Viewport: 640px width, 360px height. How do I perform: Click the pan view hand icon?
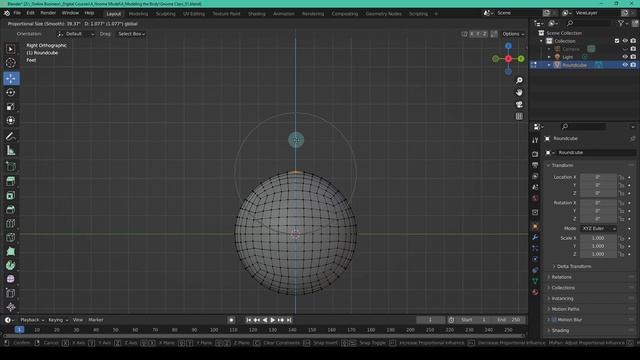click(519, 93)
